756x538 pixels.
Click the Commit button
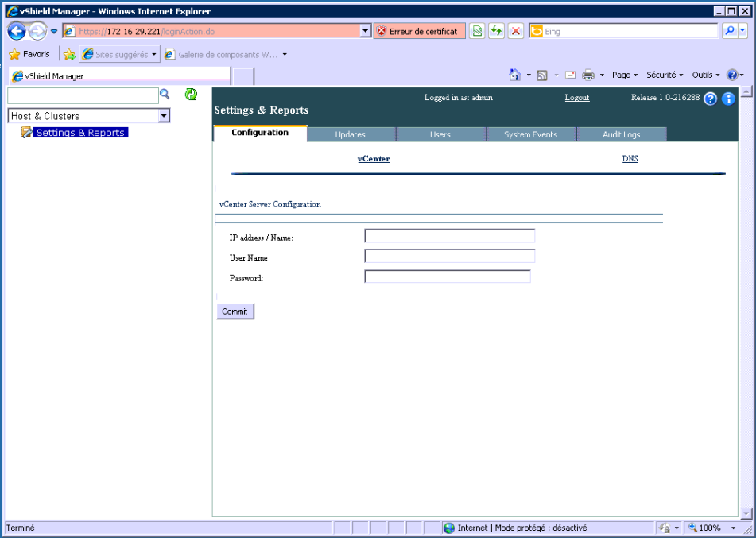(235, 312)
